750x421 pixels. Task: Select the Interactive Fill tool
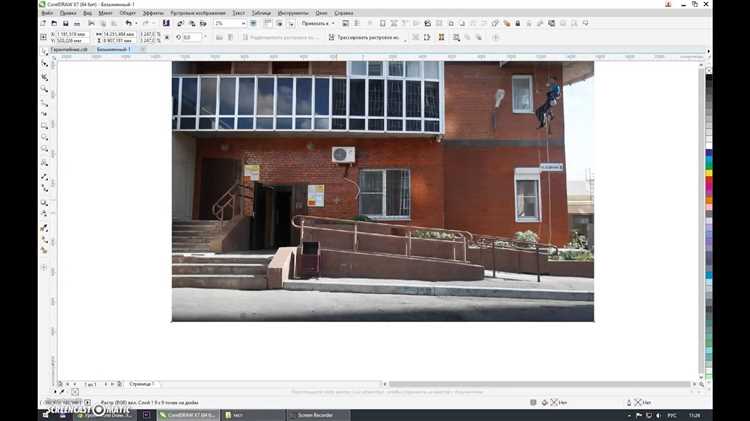click(x=44, y=239)
